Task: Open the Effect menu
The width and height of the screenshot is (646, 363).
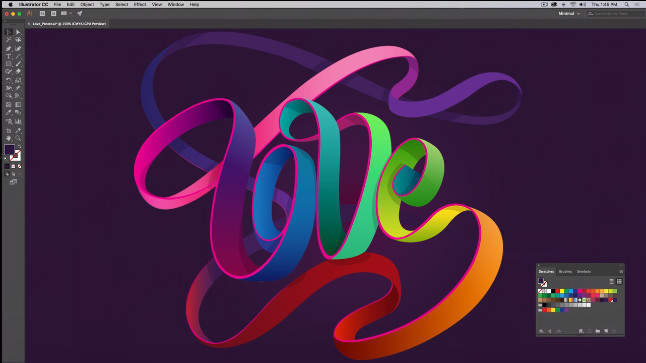Action: [140, 5]
